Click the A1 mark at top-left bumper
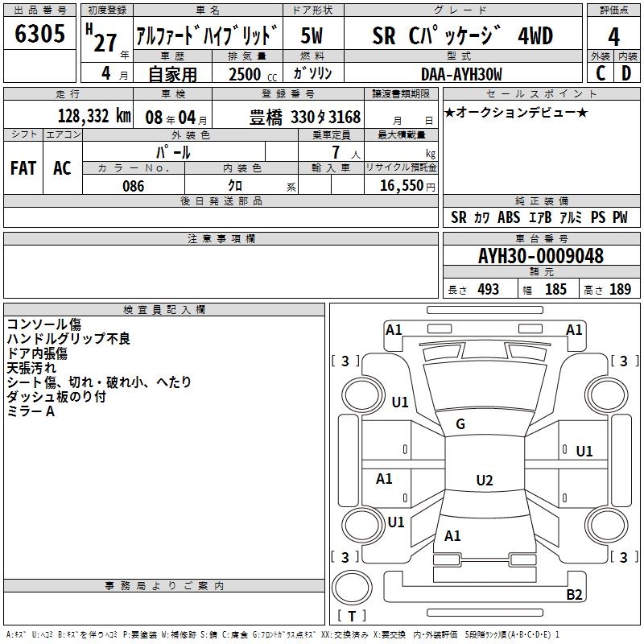Image resolution: width=644 pixels, height=644 pixels. [x=394, y=329]
